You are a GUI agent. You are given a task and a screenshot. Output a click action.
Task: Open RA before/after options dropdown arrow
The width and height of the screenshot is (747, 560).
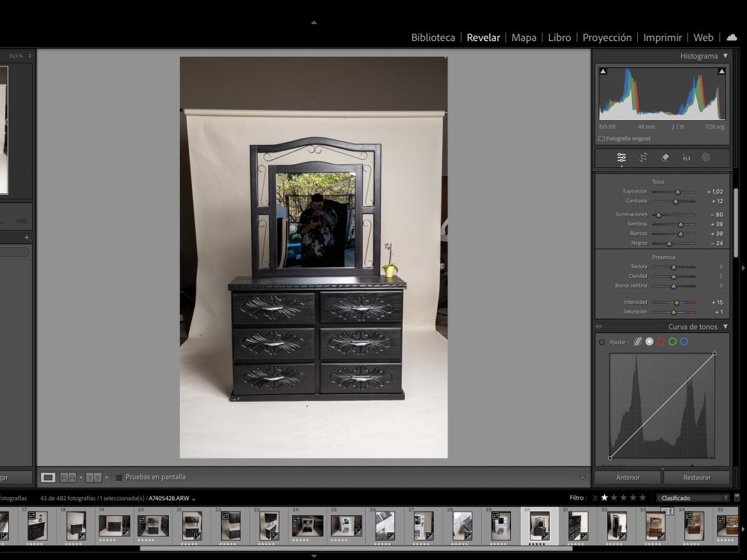[81, 477]
